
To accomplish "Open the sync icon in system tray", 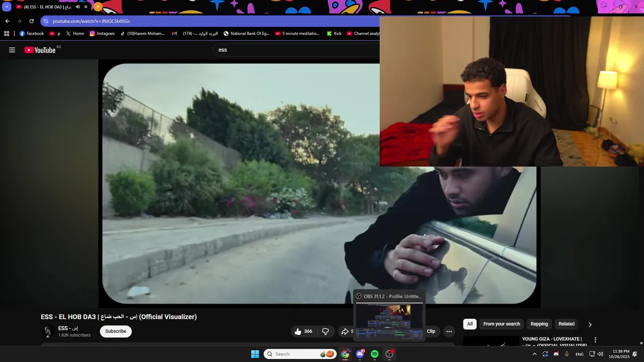I will click(x=545, y=354).
